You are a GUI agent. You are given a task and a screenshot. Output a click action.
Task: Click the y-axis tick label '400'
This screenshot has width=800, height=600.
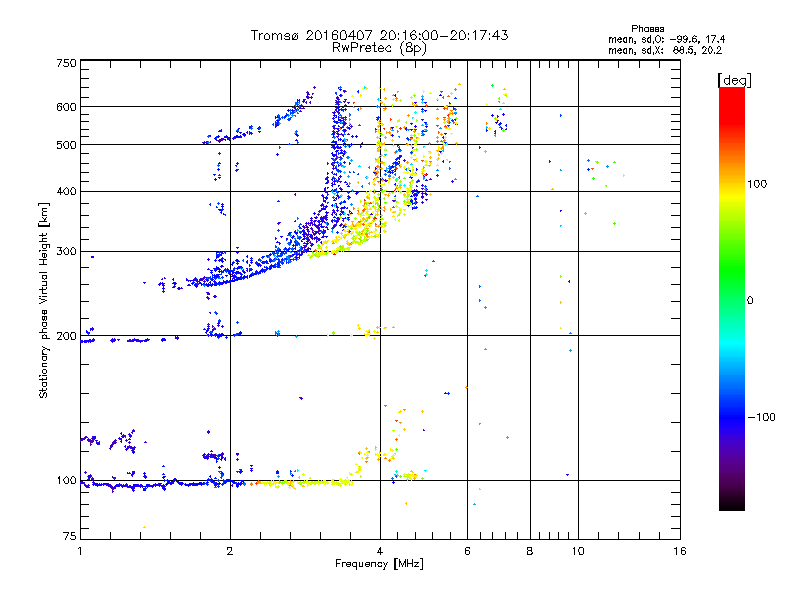tap(66, 191)
